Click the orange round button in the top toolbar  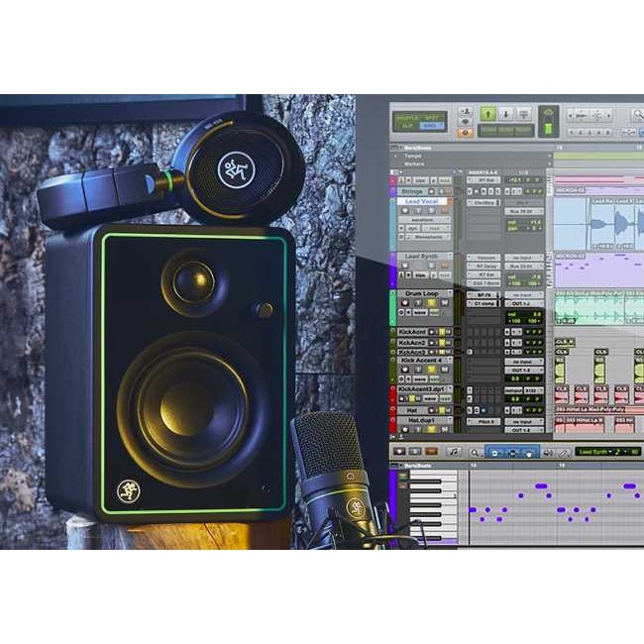click(465, 133)
